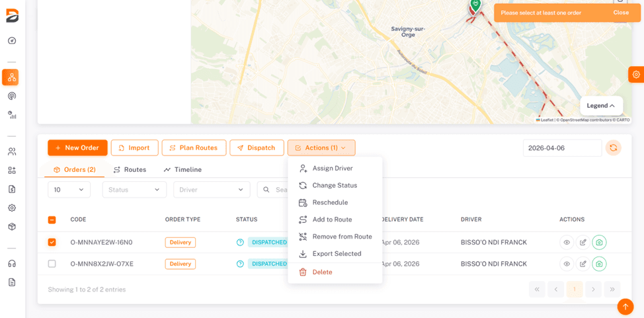Click the New Order button
644x318 pixels.
tap(77, 148)
